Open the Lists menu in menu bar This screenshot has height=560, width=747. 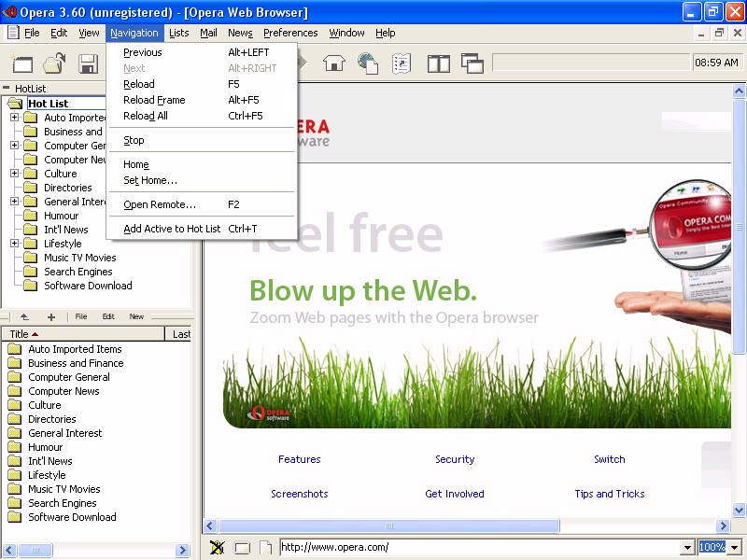coord(178,33)
